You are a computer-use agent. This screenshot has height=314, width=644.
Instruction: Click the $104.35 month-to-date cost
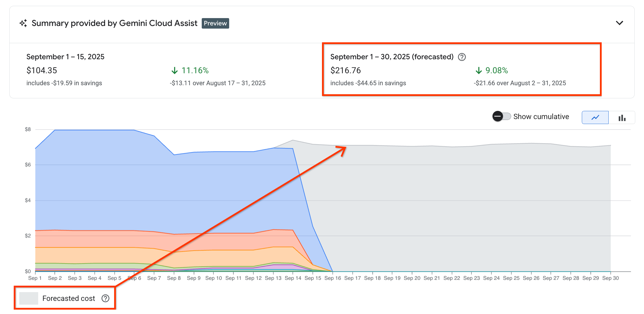point(42,71)
